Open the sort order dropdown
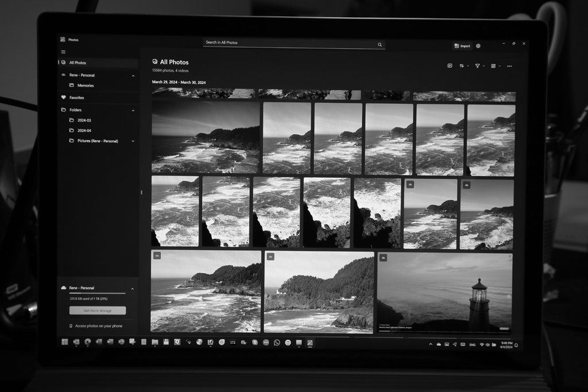The image size is (588, 392). point(464,65)
